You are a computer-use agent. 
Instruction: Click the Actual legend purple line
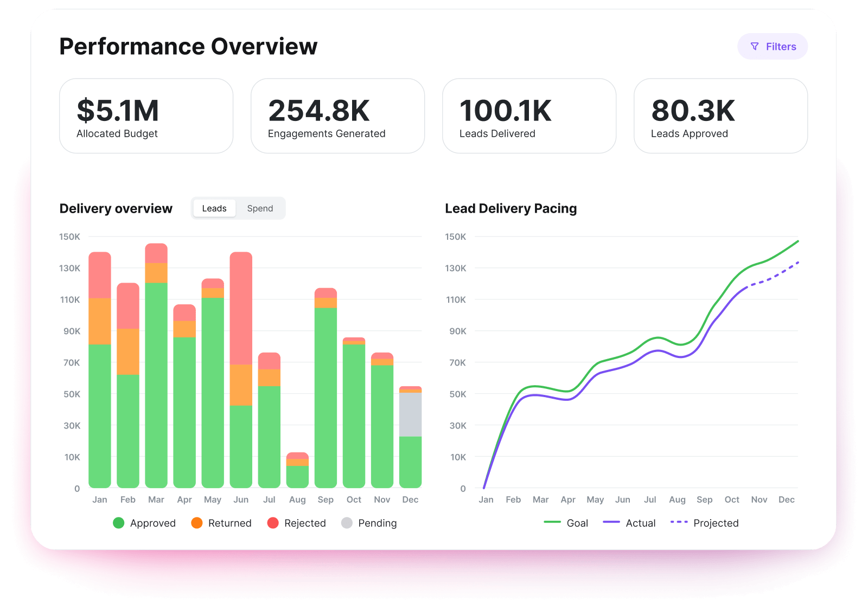[x=611, y=522]
